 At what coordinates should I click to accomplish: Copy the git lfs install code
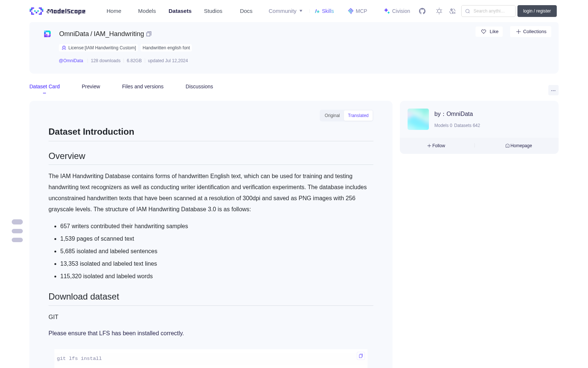click(x=361, y=356)
